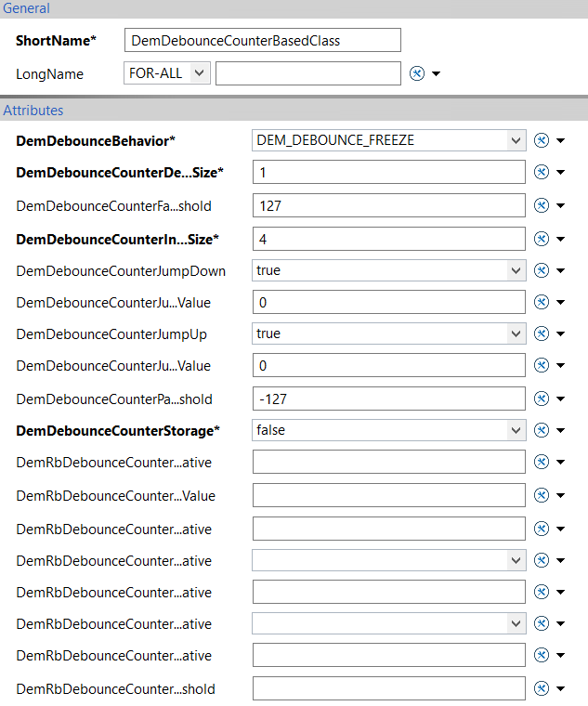This screenshot has height=706, width=588.
Task: Click tool icon in last DemRbDebounceCounter...shold row
Action: coord(542,688)
